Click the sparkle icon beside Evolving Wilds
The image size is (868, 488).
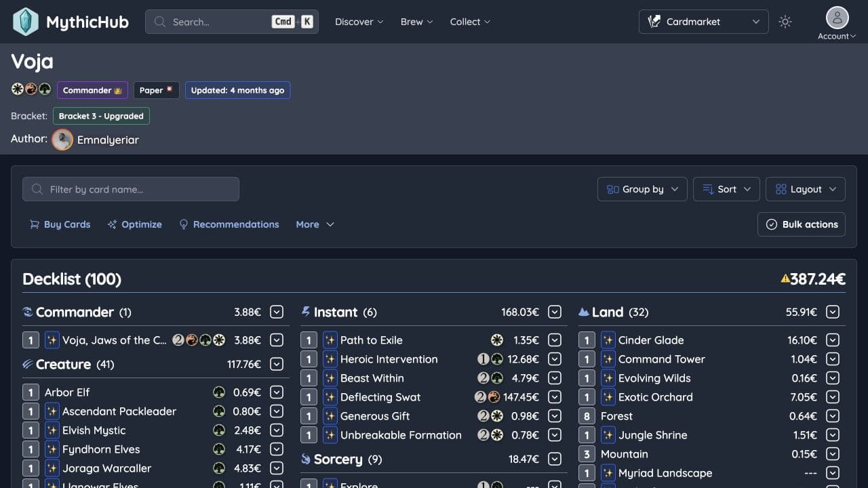[x=608, y=378]
